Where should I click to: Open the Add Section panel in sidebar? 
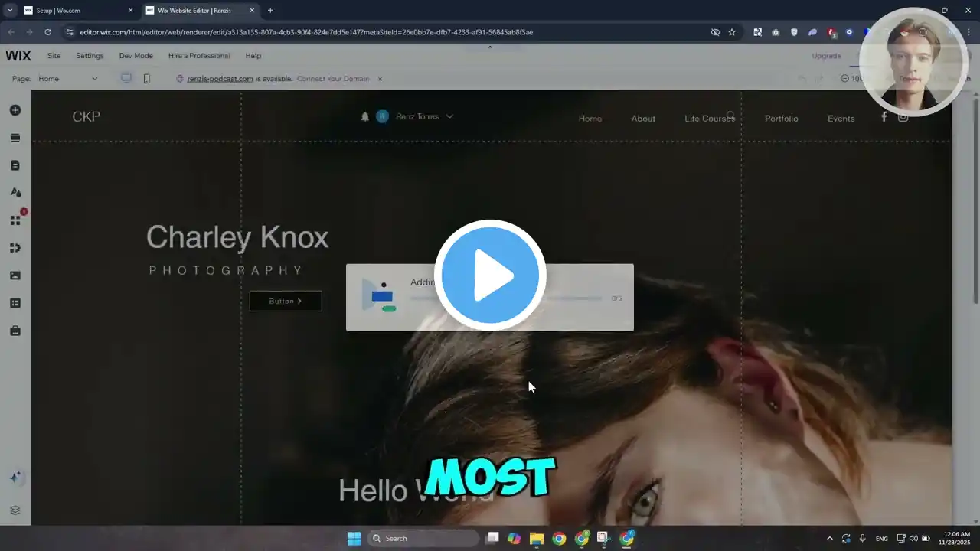(x=15, y=138)
